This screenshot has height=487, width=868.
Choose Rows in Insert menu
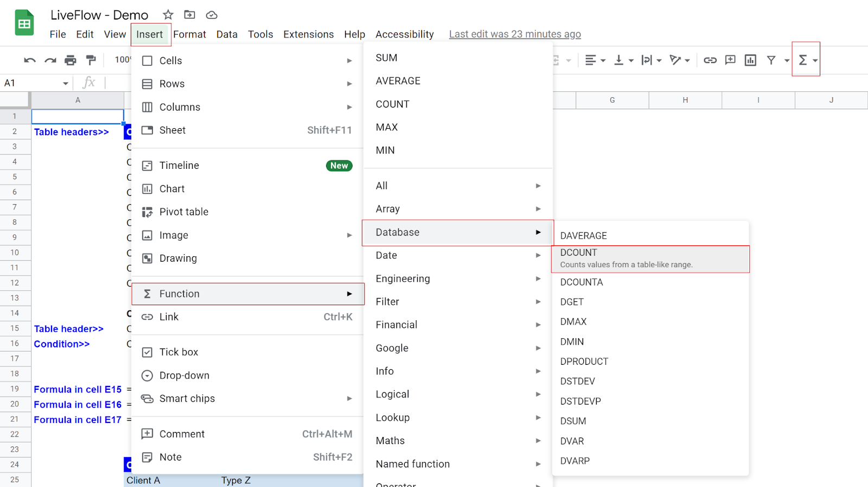[247, 84]
